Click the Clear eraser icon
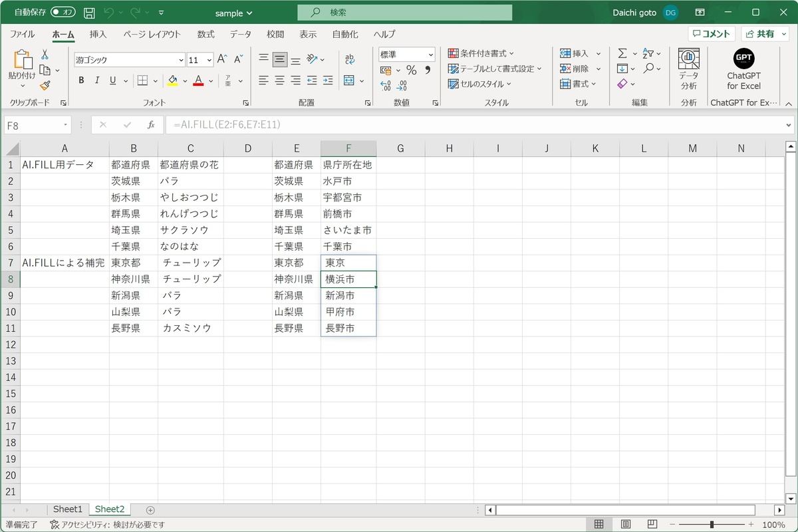The image size is (798, 532). (622, 84)
